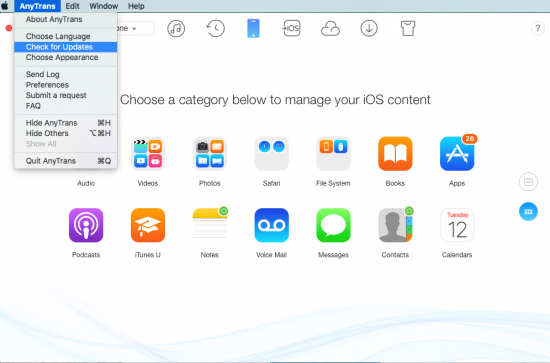The width and height of the screenshot is (550, 363).
Task: Open the File System category
Action: pos(333,154)
